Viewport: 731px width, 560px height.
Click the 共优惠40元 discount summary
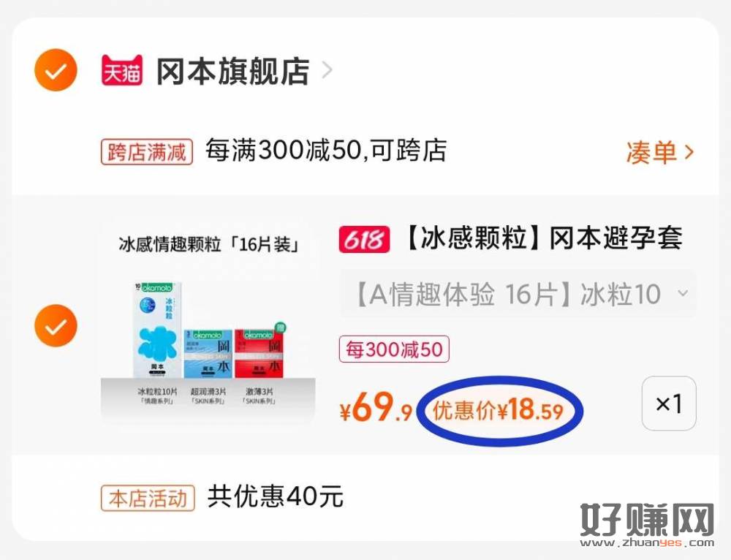click(x=275, y=497)
